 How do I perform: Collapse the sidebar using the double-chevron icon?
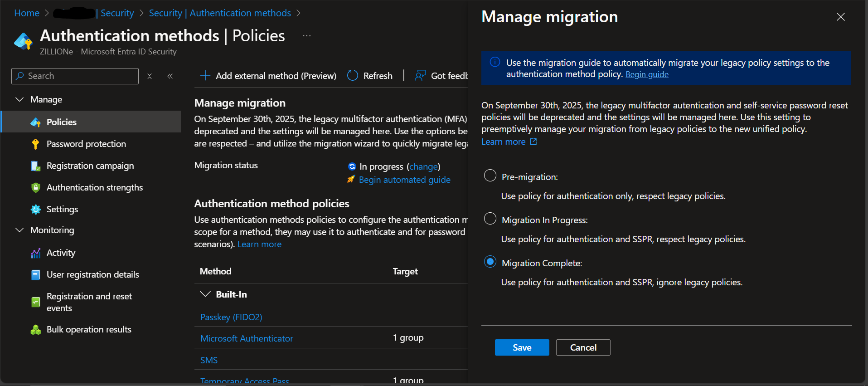[x=170, y=76]
